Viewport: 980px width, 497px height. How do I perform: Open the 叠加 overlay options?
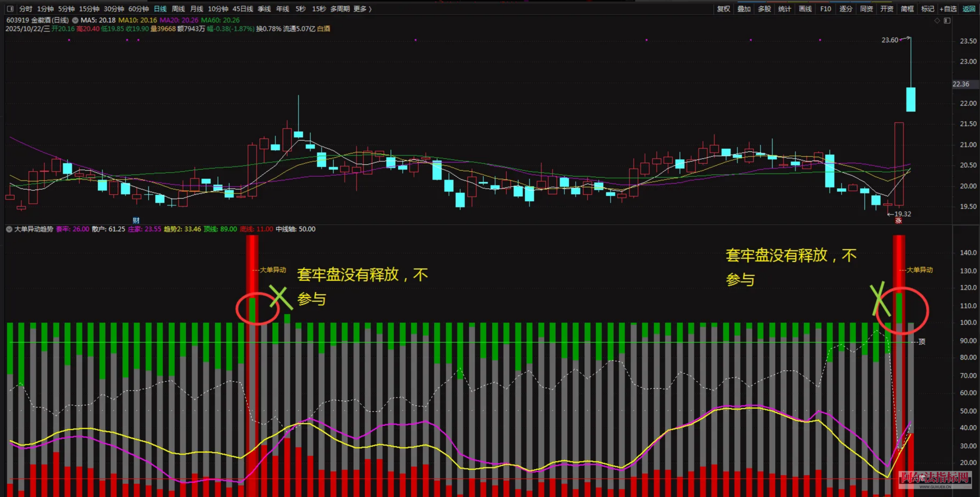[x=744, y=8]
